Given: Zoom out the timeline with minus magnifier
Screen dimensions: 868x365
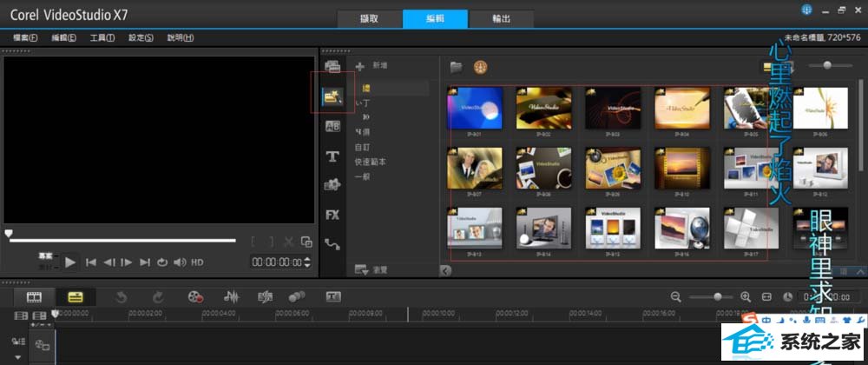Looking at the screenshot, I should [x=675, y=297].
